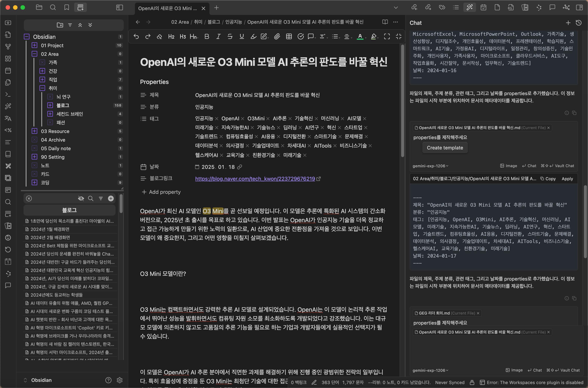Click the attach file paperclip icon
The image size is (588, 388).
click(x=277, y=37)
